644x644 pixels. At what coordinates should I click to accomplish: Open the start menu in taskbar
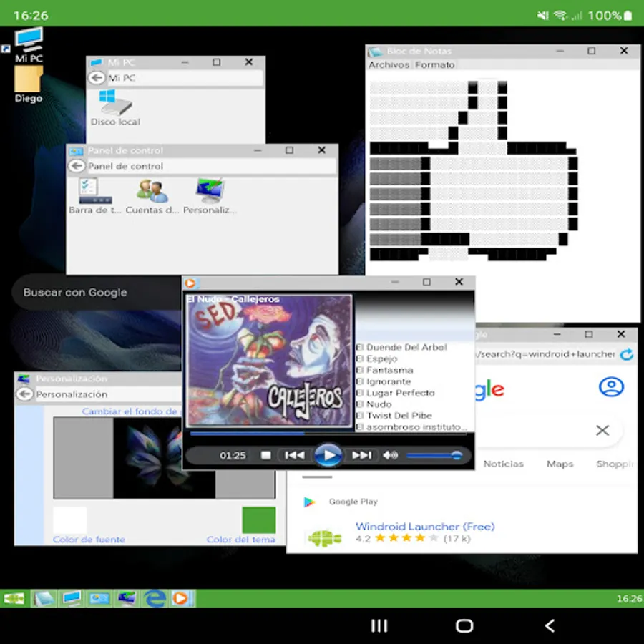pyautogui.click(x=14, y=598)
